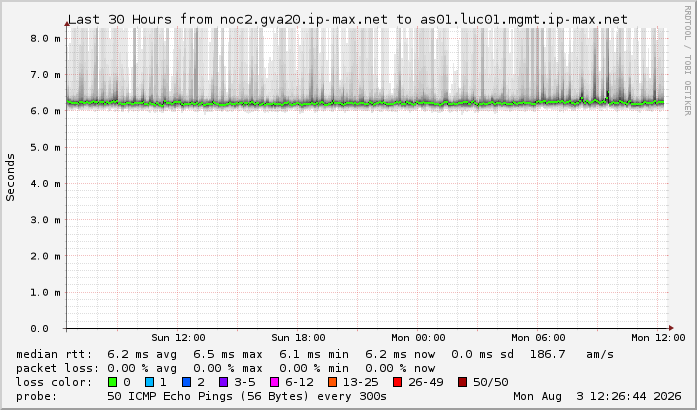Click the Mon 00:00 time label
Viewport: 697px width, 410px height.
click(418, 338)
